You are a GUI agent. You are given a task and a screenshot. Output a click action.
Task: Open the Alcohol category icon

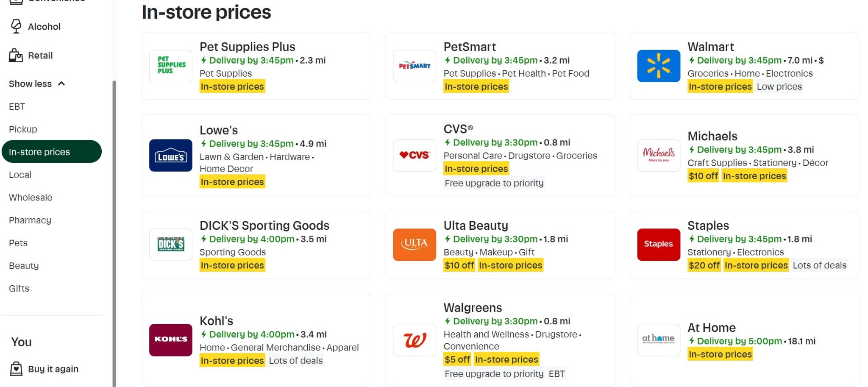coord(16,26)
